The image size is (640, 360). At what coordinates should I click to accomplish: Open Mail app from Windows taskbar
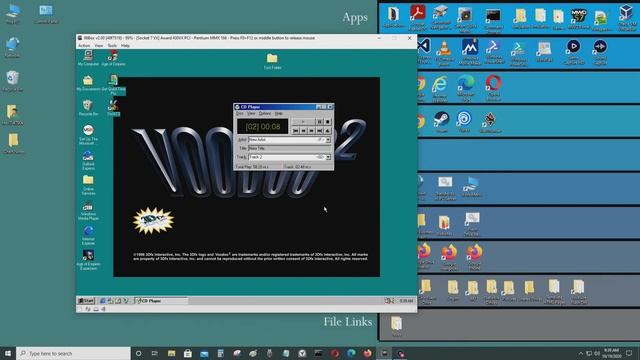click(204, 353)
